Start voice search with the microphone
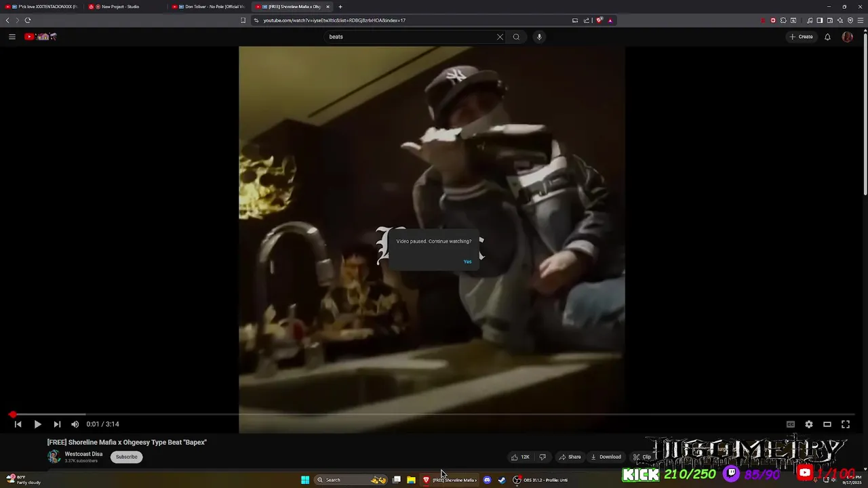Screen dimensions: 868x488 [539, 37]
